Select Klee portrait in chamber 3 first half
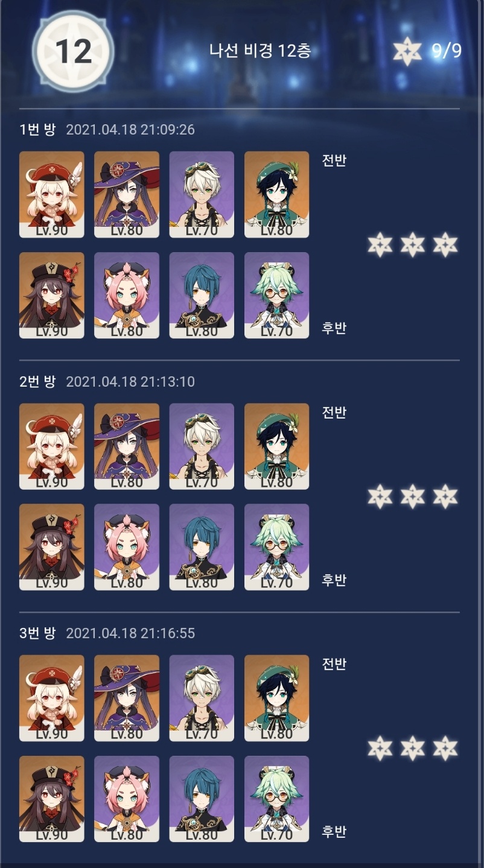This screenshot has width=484, height=868. [52, 698]
